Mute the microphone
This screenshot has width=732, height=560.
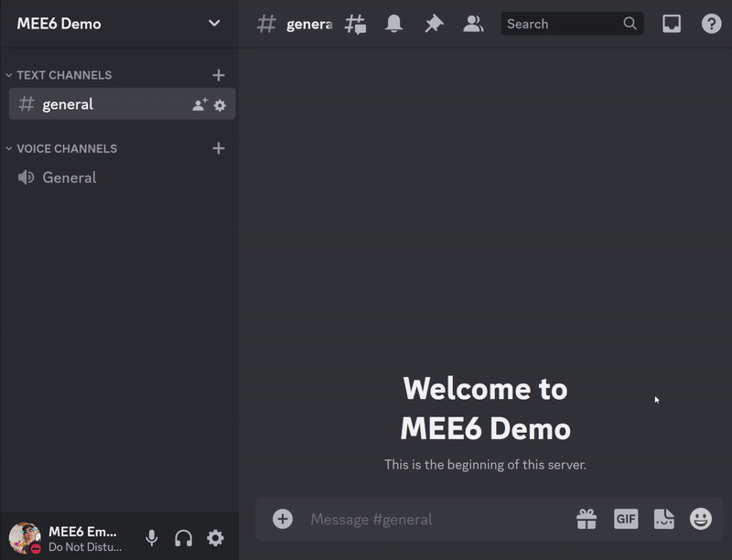[152, 538]
